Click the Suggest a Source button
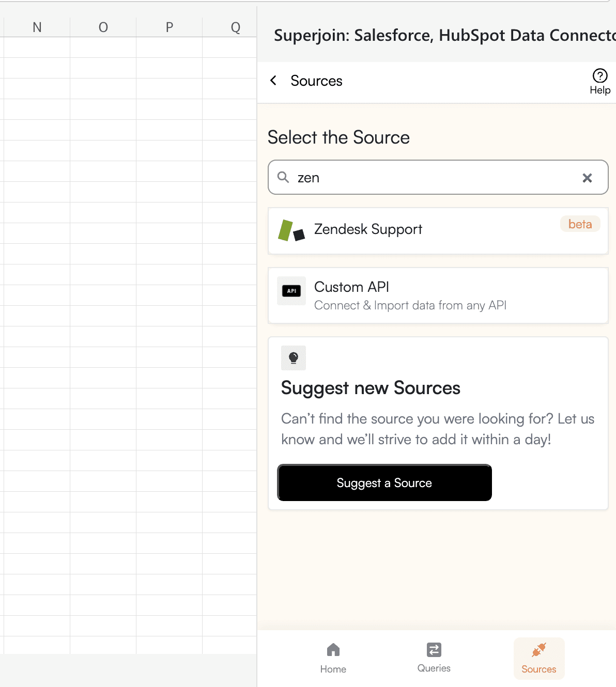The height and width of the screenshot is (687, 616). click(384, 482)
